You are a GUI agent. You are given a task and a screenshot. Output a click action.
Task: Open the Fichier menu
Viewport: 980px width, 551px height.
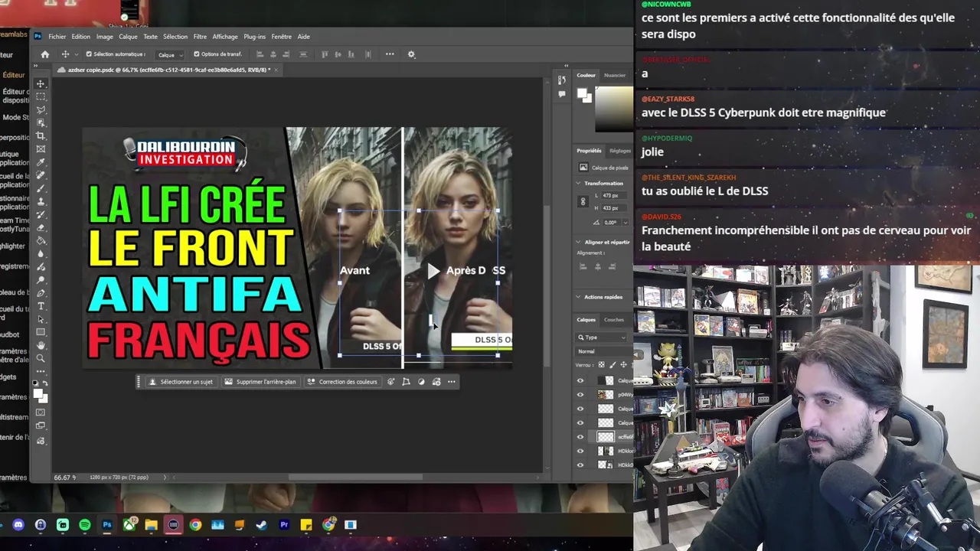pyautogui.click(x=57, y=37)
